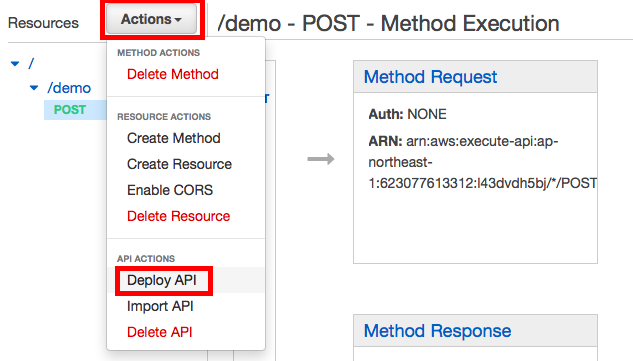Choose Create Method menu entry
The width and height of the screenshot is (633, 361).
pos(174,138)
